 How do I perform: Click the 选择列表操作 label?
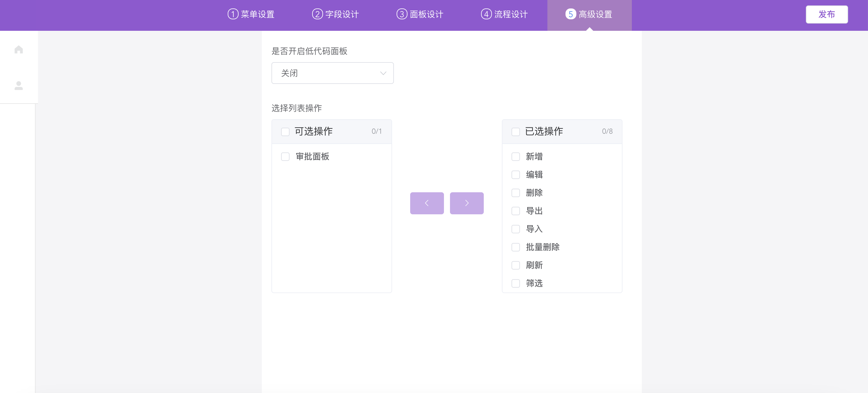[x=296, y=108]
